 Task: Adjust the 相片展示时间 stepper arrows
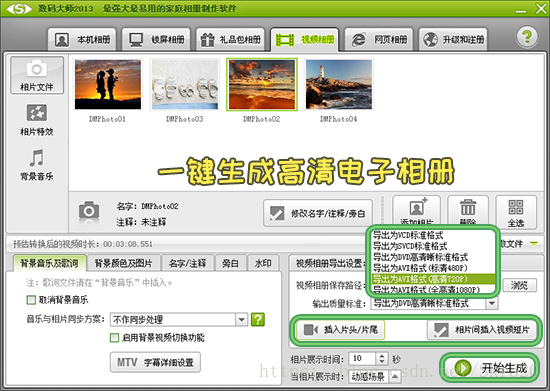[382, 359]
